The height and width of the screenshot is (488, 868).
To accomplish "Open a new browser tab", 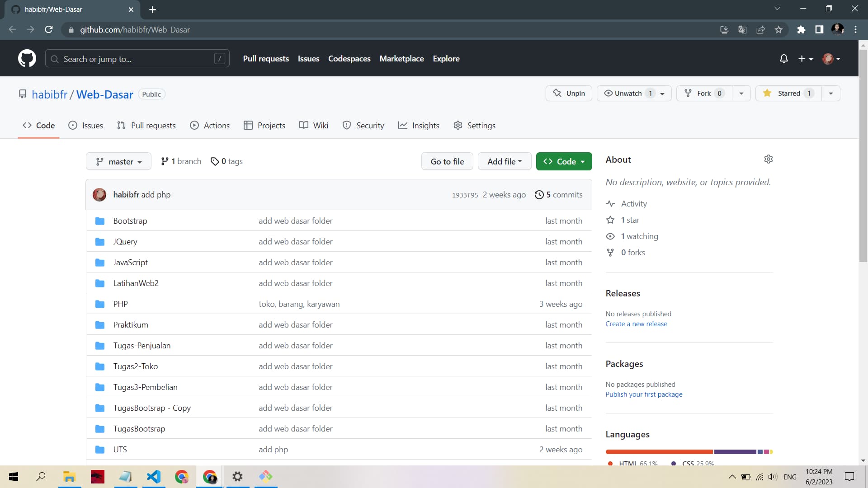I will 152,9.
